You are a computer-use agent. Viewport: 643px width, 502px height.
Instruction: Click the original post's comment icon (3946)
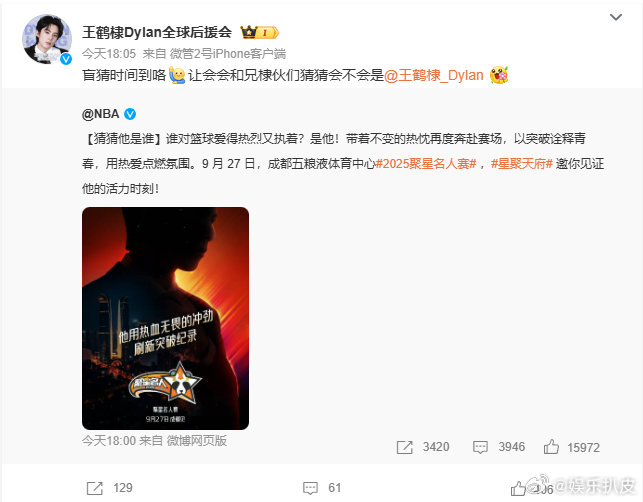click(480, 447)
